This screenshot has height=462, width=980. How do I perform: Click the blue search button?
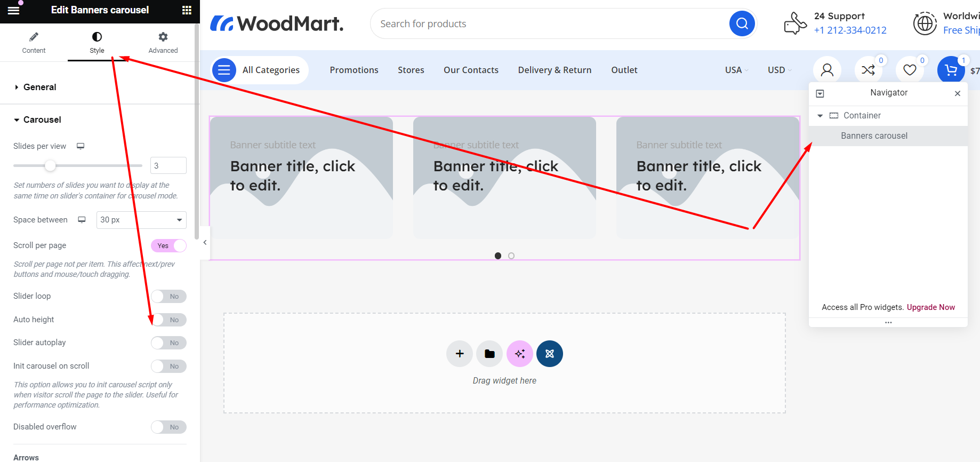[x=742, y=23]
